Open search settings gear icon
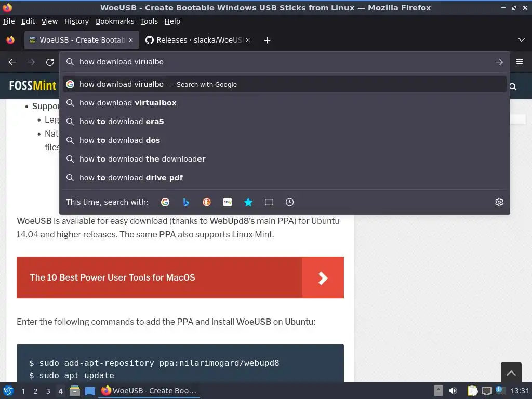532x399 pixels. click(499, 202)
